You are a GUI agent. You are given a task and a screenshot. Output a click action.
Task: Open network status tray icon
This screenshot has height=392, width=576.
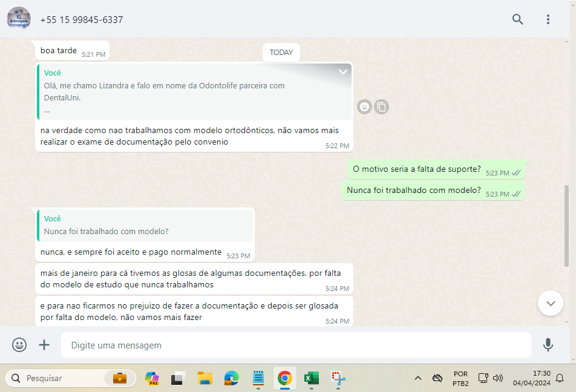pos(483,378)
